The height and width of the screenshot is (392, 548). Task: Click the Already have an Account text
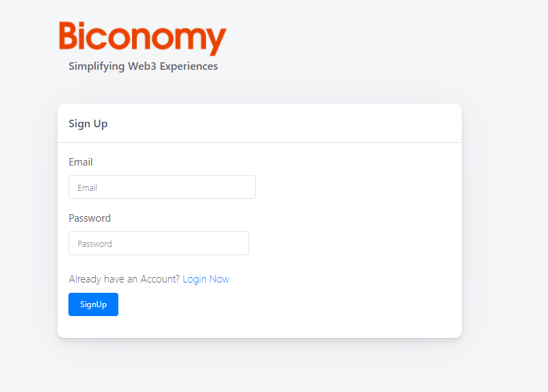tap(124, 279)
